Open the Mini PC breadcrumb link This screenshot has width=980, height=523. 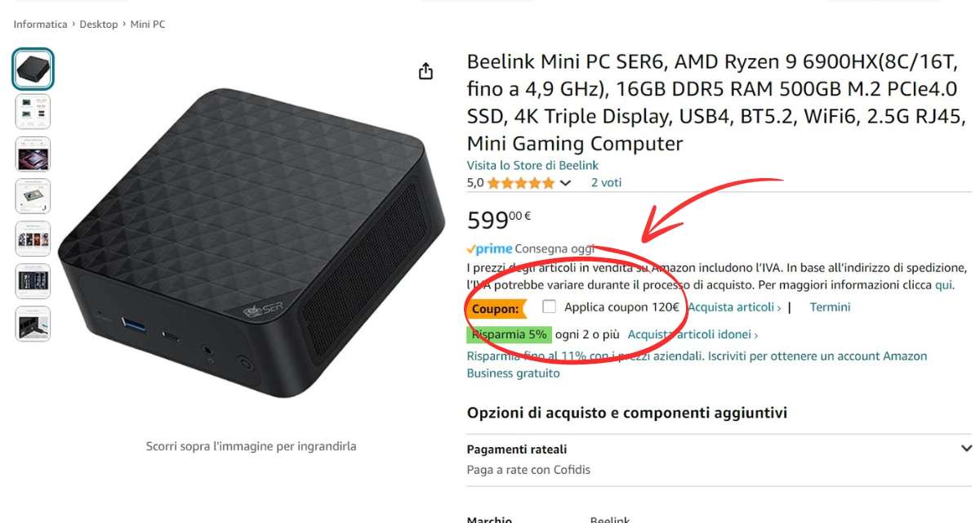[148, 25]
